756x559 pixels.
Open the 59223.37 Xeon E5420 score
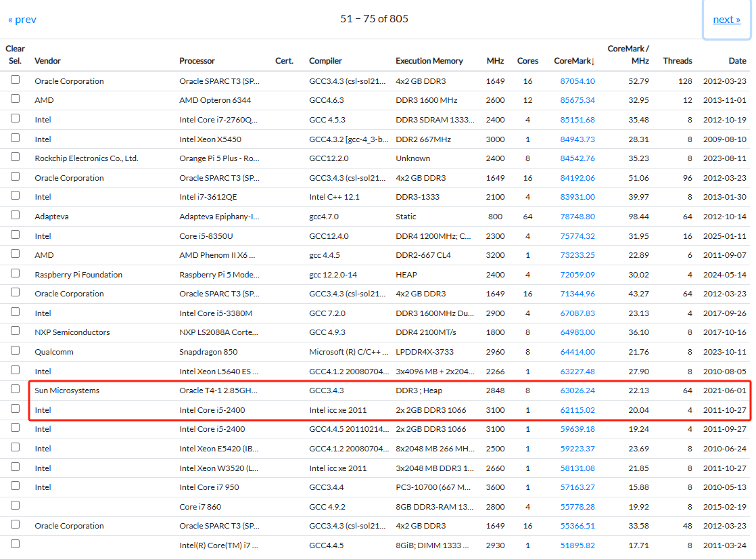[577, 449]
